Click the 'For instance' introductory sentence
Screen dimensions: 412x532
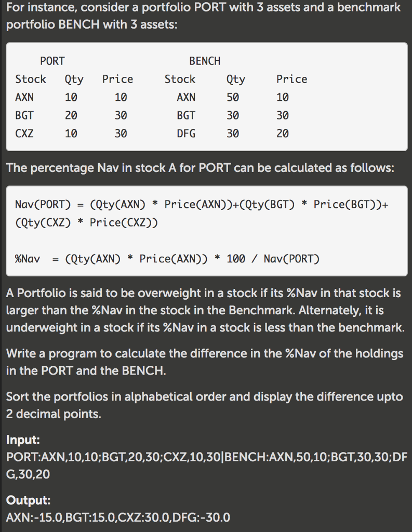coord(203,16)
